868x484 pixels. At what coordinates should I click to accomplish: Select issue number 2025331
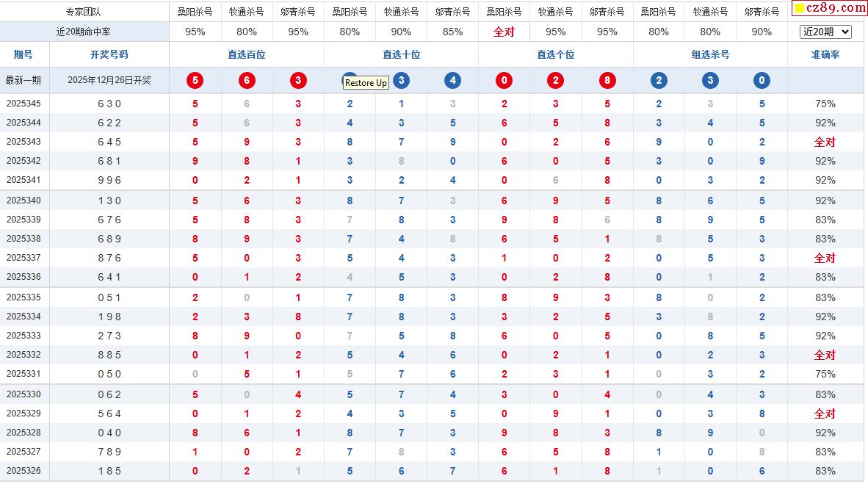coord(23,374)
